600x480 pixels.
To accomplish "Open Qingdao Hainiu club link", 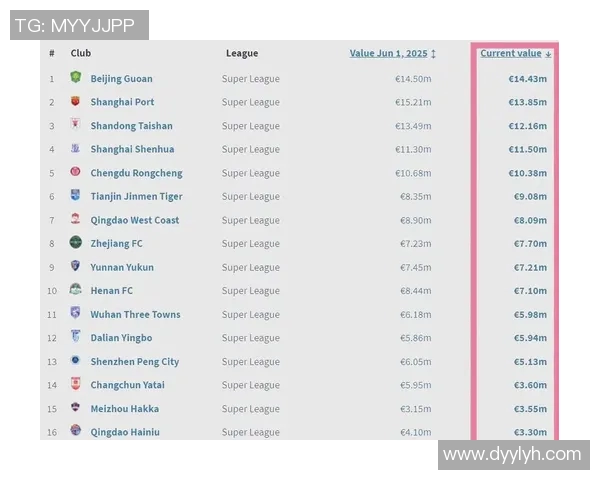I will tap(125, 432).
